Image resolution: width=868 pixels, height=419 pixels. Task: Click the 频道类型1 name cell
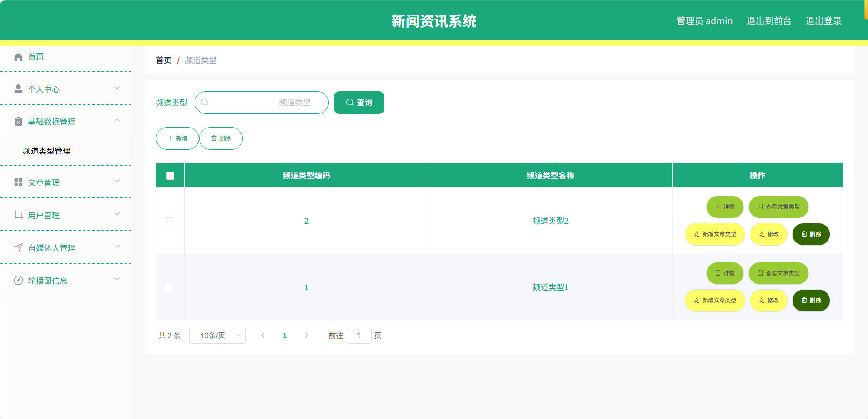click(550, 287)
